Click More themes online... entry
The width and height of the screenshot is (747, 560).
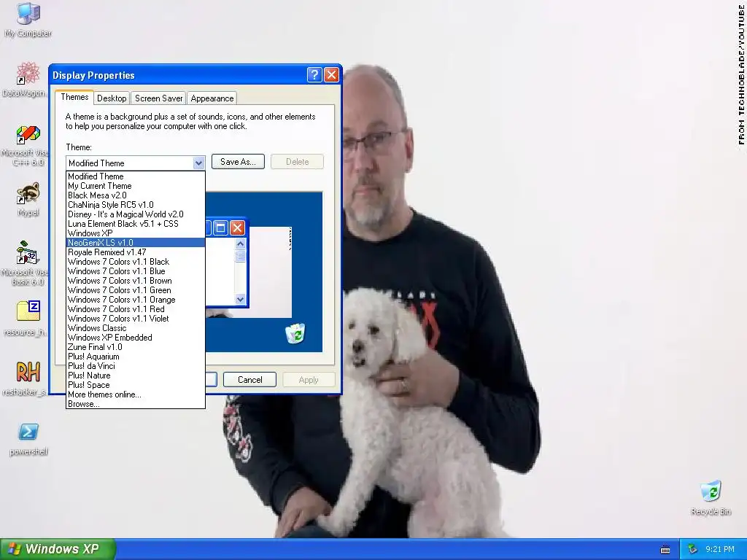pos(136,394)
